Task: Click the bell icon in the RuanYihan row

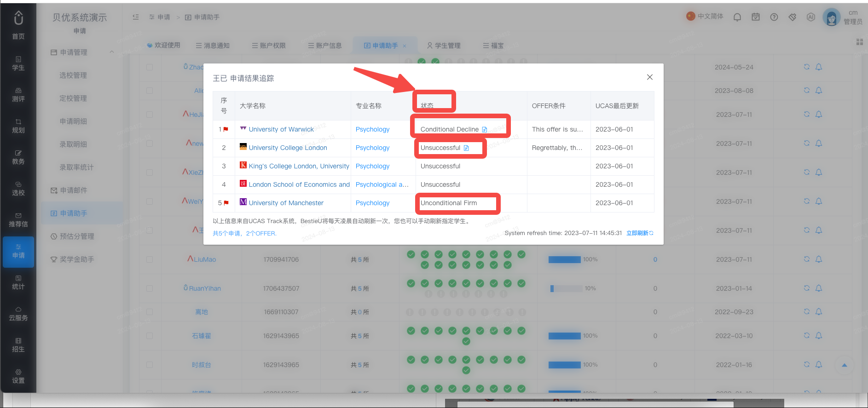Action: coord(819,288)
